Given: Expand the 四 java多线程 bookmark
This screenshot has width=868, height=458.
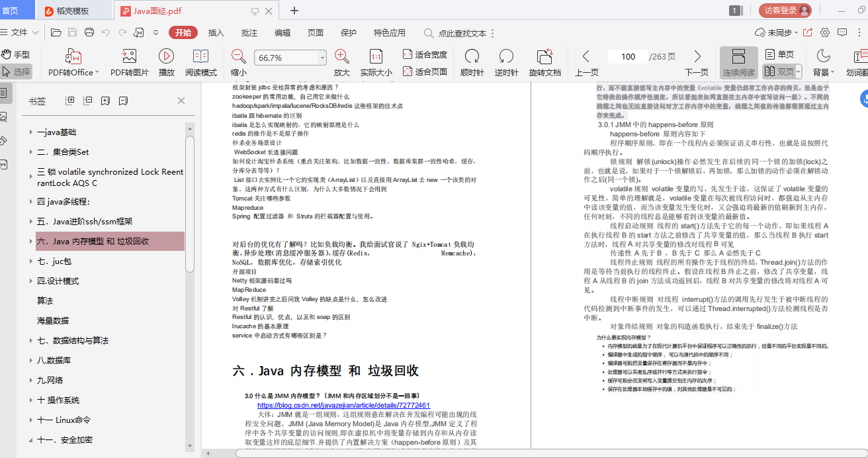Looking at the screenshot, I should click(x=30, y=201).
